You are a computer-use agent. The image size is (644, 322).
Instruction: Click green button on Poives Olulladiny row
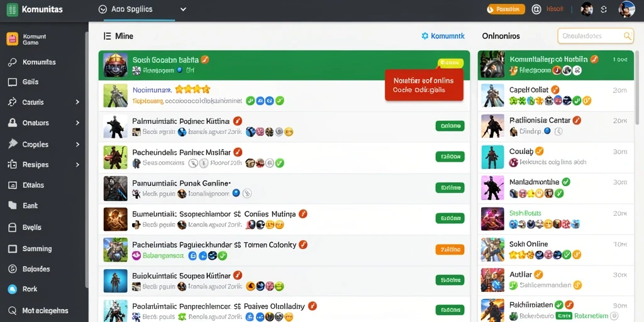click(450, 310)
